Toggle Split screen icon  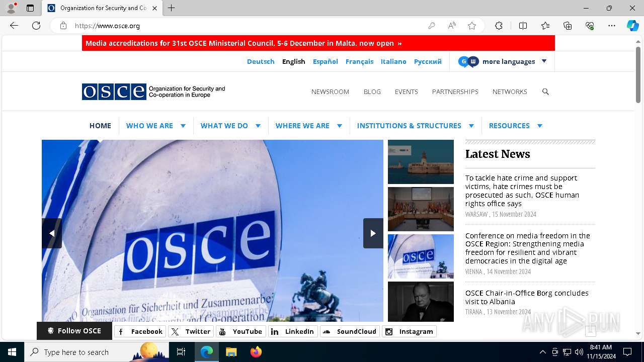tap(523, 26)
